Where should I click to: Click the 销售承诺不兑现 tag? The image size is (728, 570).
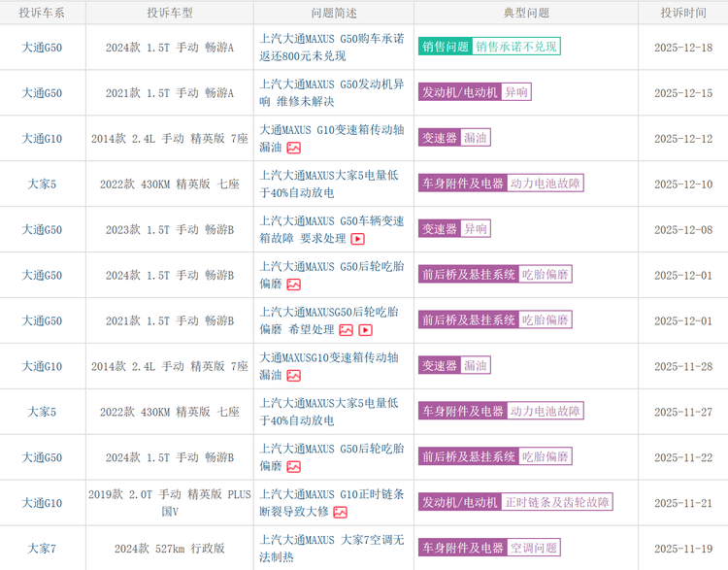click(x=516, y=47)
